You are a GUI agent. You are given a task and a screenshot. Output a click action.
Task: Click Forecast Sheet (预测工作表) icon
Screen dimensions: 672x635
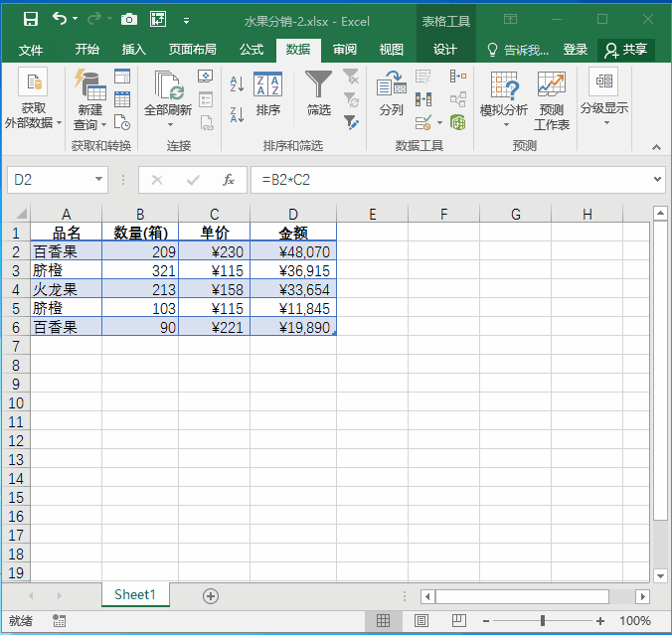pos(551,100)
